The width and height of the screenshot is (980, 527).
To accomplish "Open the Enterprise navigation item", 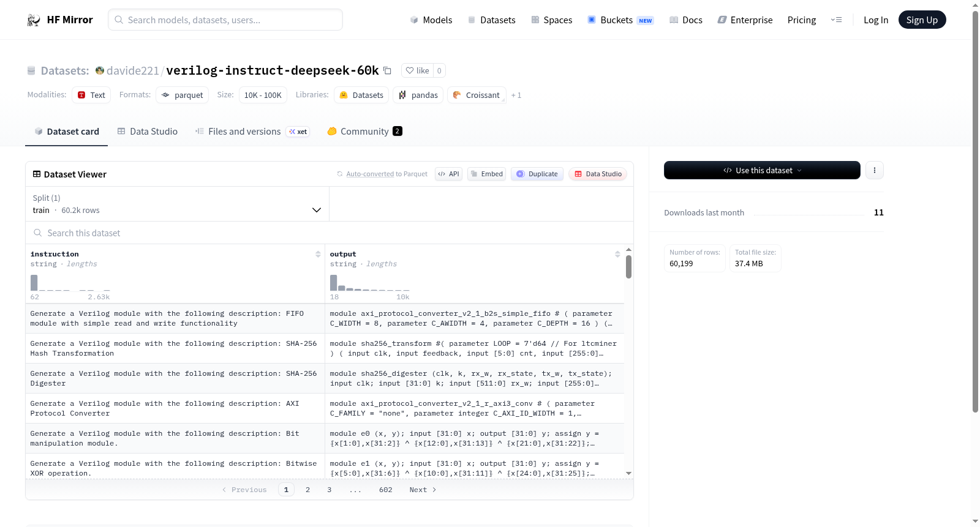I will tap(745, 20).
